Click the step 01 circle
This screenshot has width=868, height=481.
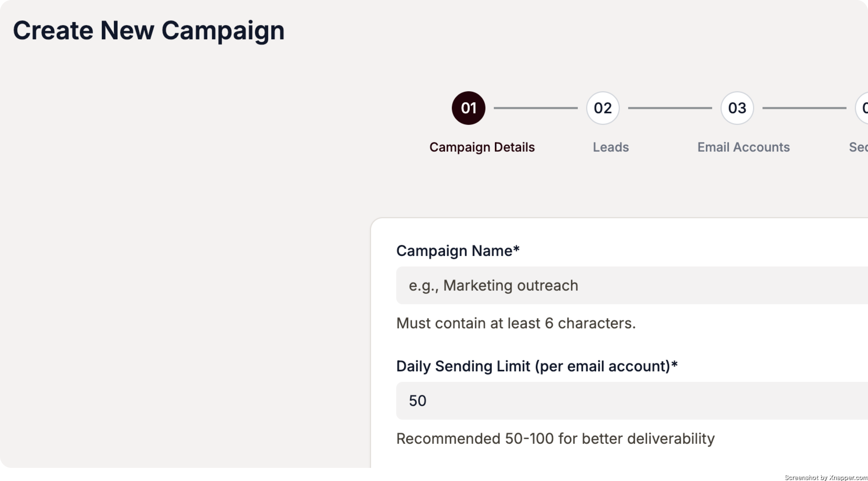pyautogui.click(x=468, y=108)
